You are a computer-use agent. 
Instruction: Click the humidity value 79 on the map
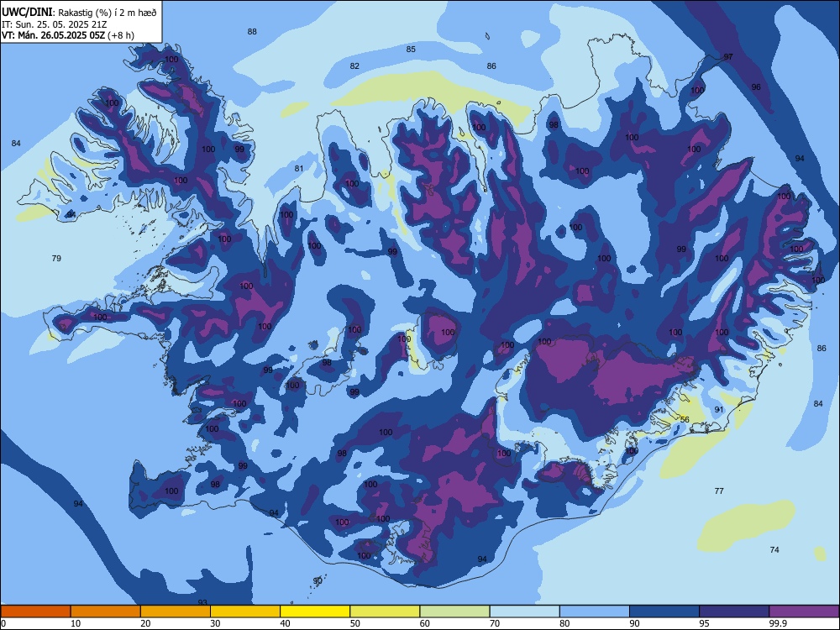click(56, 258)
